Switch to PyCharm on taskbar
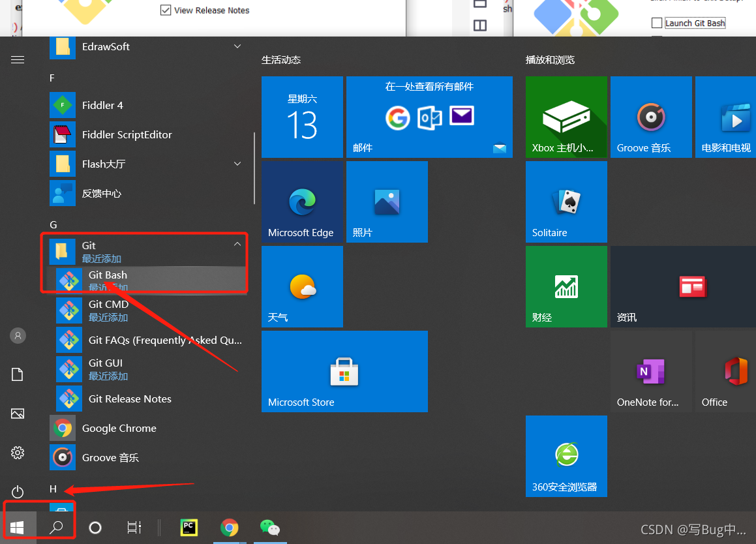Image resolution: width=756 pixels, height=544 pixels. pos(189,528)
